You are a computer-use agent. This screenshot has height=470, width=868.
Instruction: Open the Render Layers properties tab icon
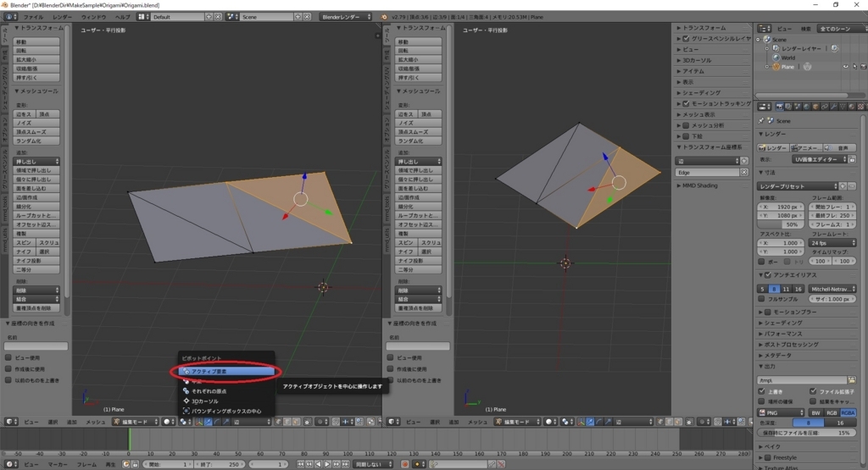788,106
